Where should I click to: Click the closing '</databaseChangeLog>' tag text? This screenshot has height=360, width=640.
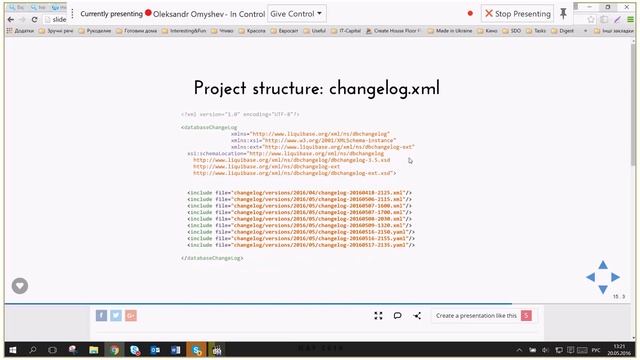coord(212,258)
